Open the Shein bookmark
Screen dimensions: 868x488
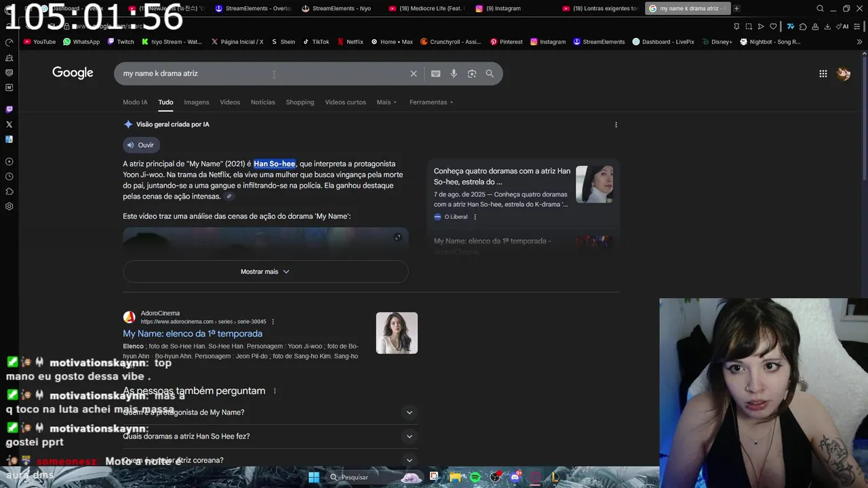(283, 42)
